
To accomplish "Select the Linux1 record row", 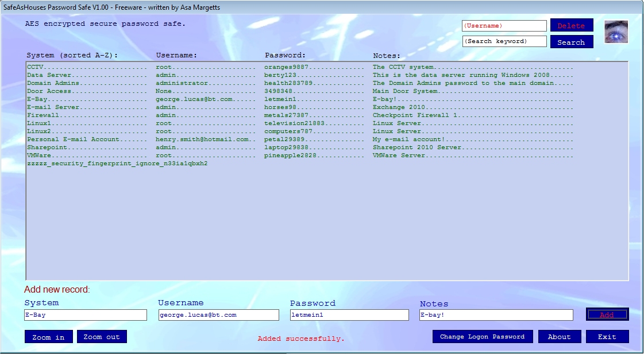I will tap(300, 123).
